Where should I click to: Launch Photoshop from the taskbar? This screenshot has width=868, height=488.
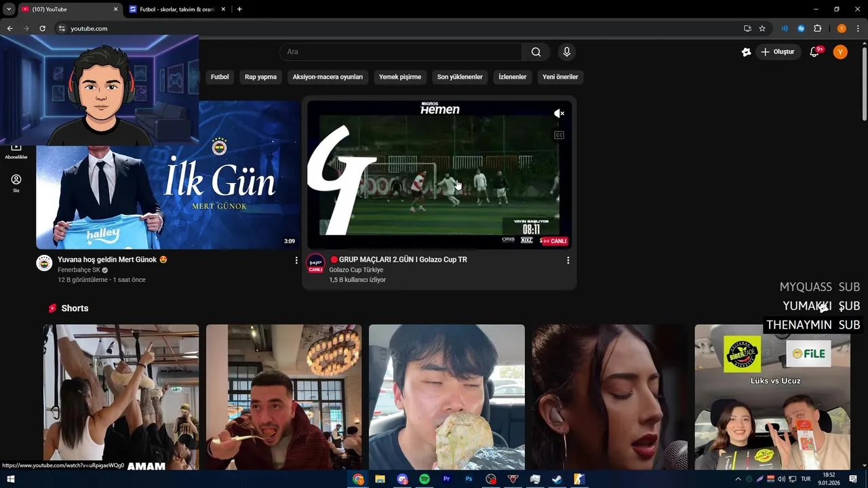pos(469,479)
